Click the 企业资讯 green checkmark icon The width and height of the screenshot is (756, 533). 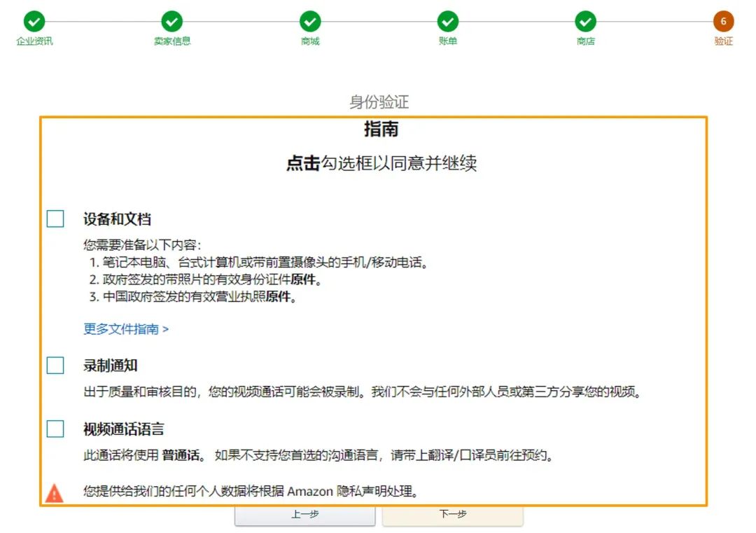34,21
